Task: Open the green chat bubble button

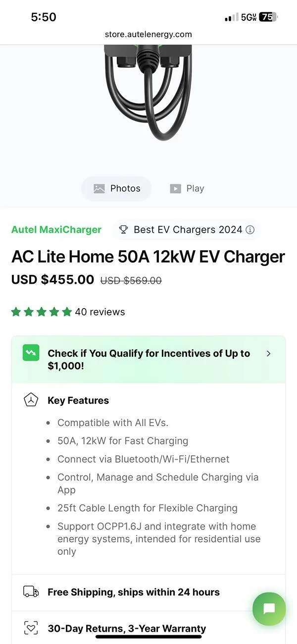Action: [x=269, y=609]
